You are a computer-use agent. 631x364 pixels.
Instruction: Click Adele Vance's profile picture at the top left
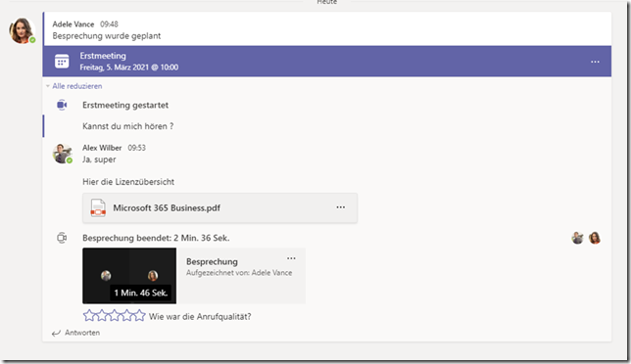tap(23, 30)
